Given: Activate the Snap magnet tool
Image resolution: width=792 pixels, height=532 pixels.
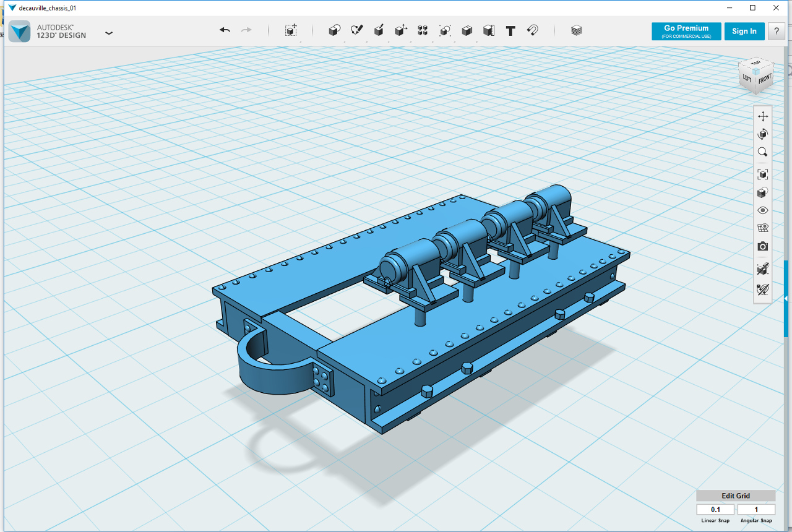Looking at the screenshot, I should tap(532, 30).
